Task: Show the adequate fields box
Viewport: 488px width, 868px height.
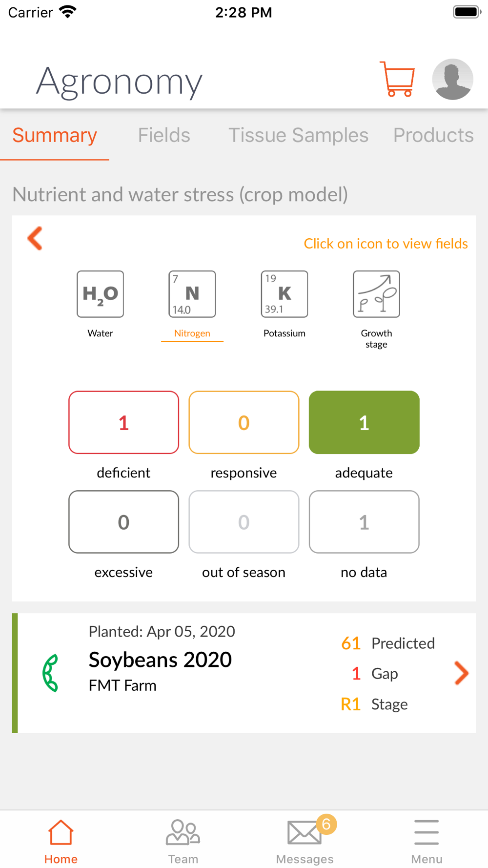Action: [x=364, y=422]
